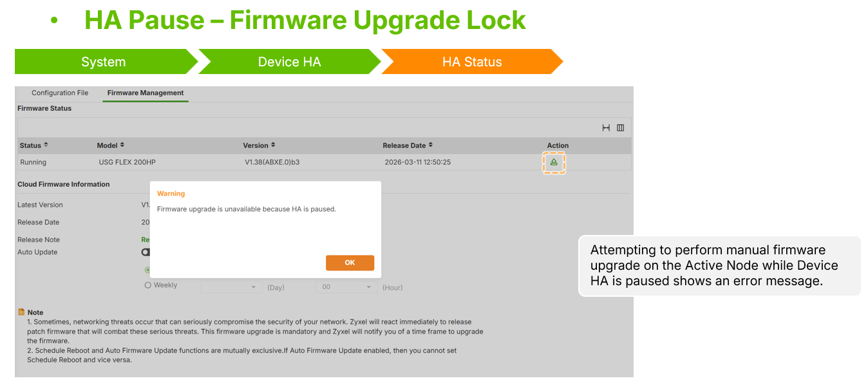Click the column width fit icon
The image size is (868, 385).
tap(606, 128)
